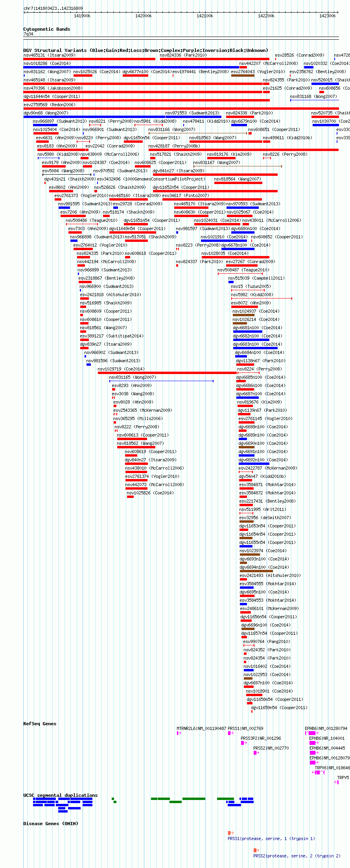350x868 pixels.
Task: Open gene EPHB6|NM_001280794
Action: pyautogui.click(x=326, y=729)
